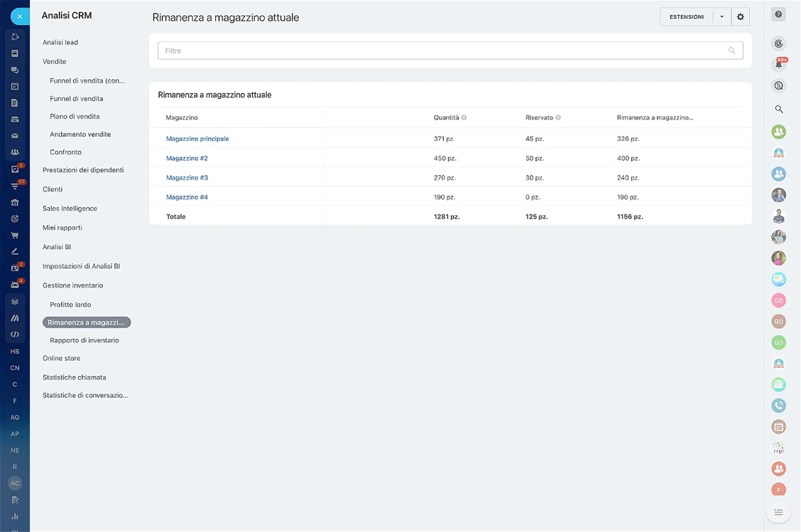The height and width of the screenshot is (532, 801).
Task: Click the search magnifier in right panel
Action: point(779,109)
